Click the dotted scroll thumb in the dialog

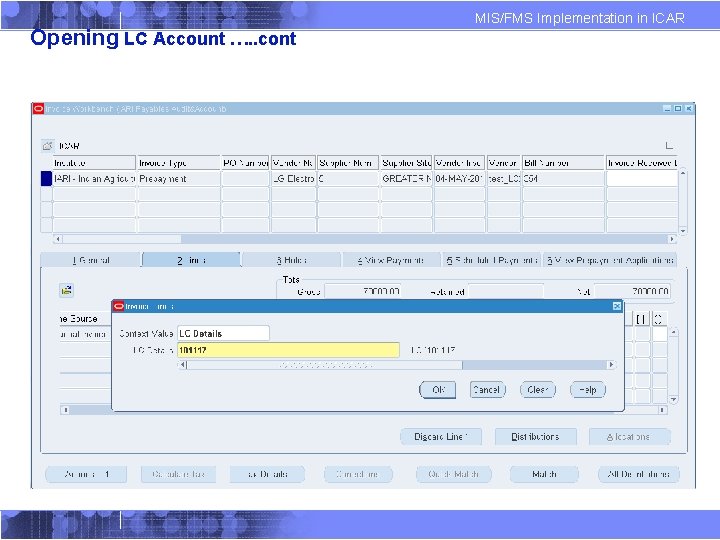(x=325, y=365)
